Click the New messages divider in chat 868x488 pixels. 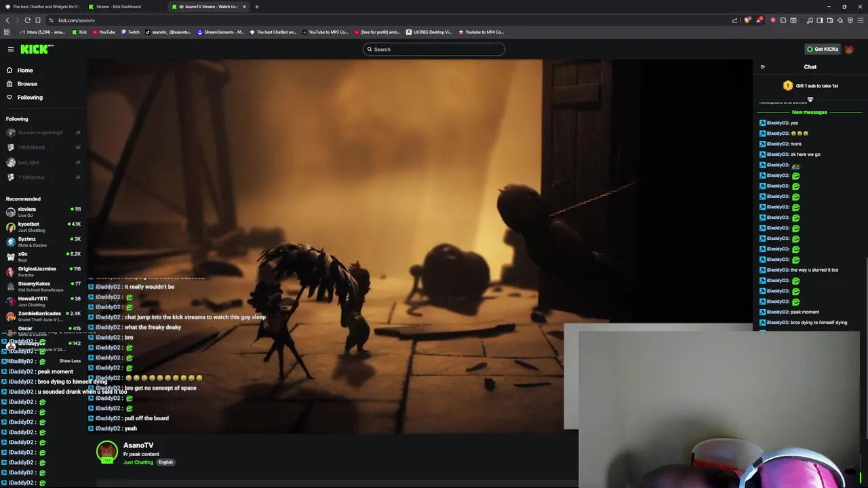point(810,113)
